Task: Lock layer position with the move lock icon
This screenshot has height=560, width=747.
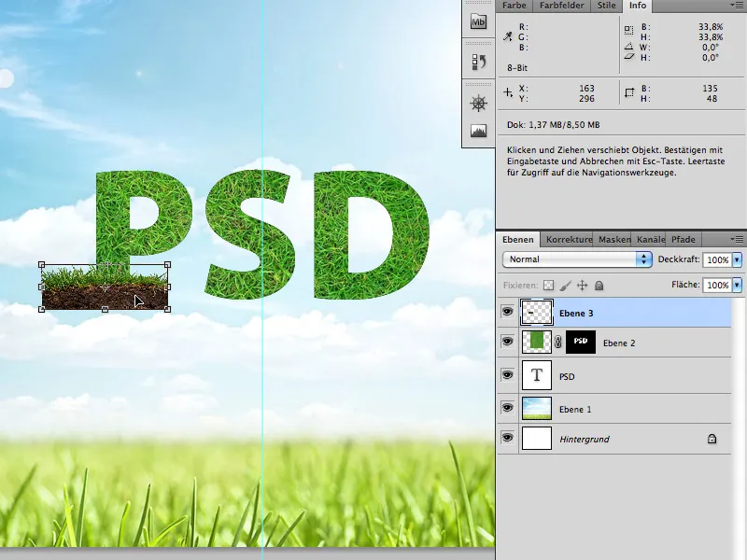Action: (583, 284)
